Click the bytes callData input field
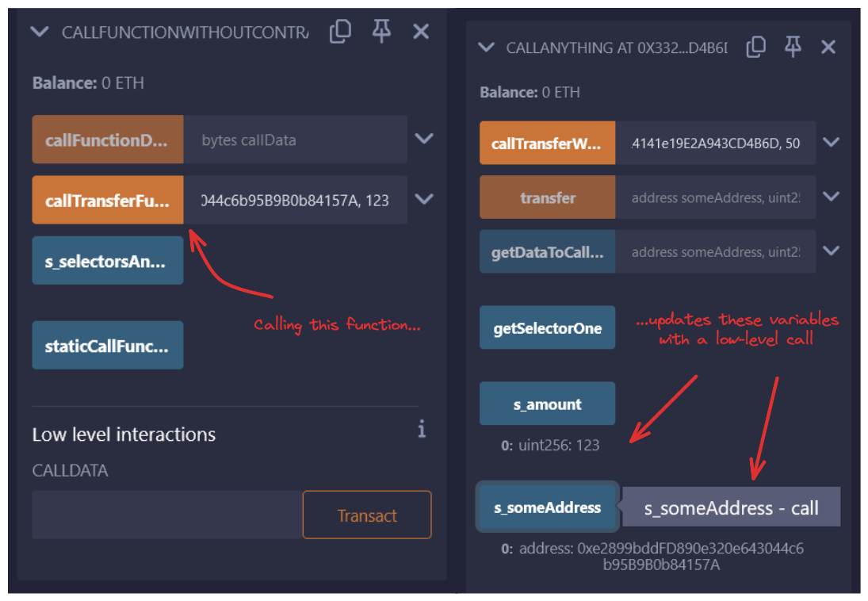Viewport: 868px width, 601px height. (x=295, y=140)
